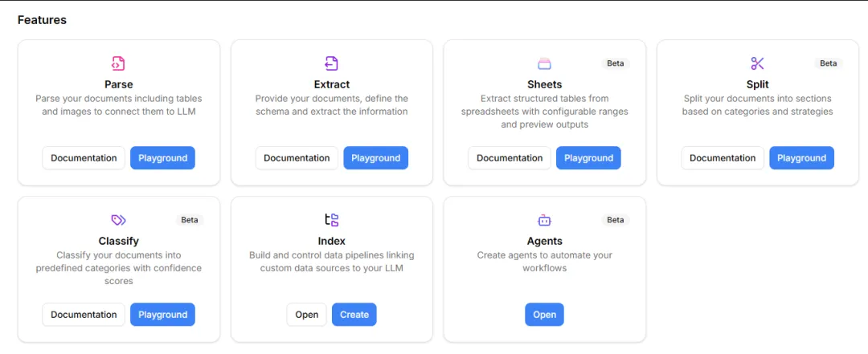Select the Parse card title
This screenshot has height=354, width=868.
pyautogui.click(x=118, y=84)
